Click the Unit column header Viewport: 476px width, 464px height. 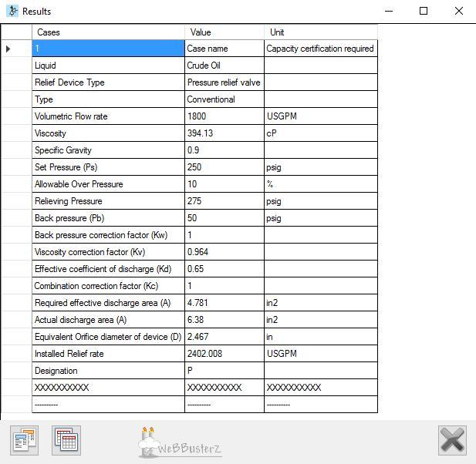[321, 32]
